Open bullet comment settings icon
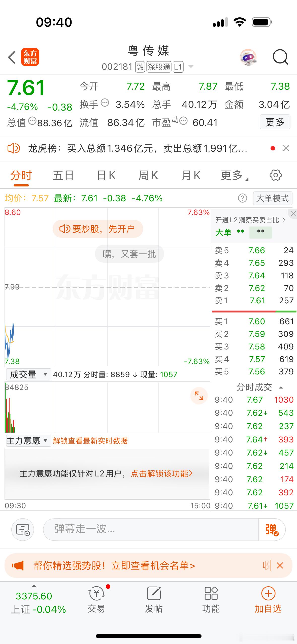297x644 pixels. (x=23, y=530)
